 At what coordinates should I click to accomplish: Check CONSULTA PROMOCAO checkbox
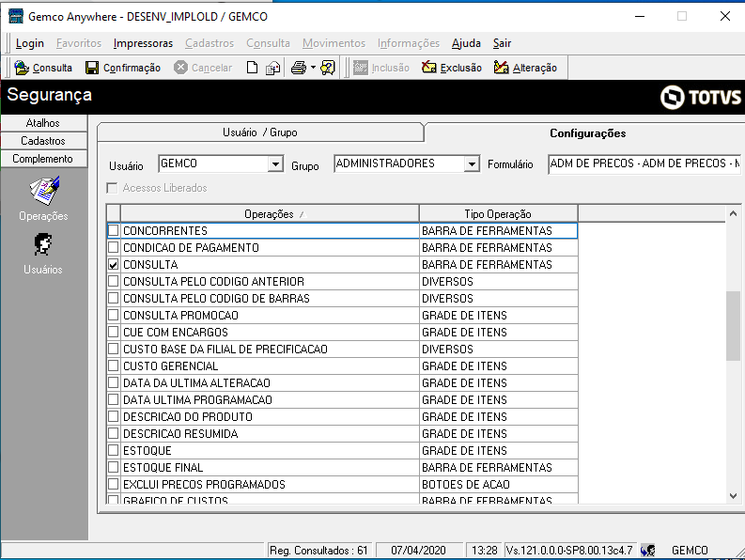pos(113,315)
